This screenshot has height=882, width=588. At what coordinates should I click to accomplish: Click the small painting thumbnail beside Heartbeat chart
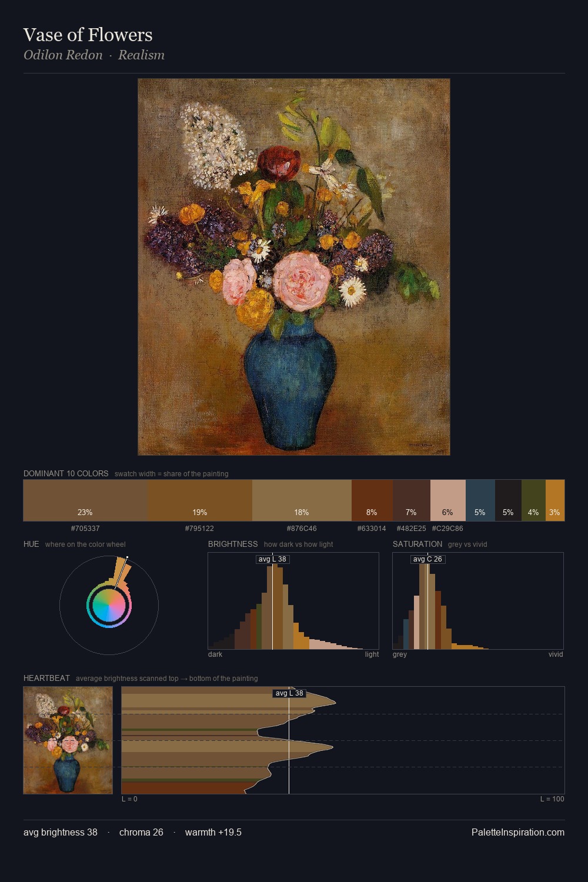click(68, 740)
